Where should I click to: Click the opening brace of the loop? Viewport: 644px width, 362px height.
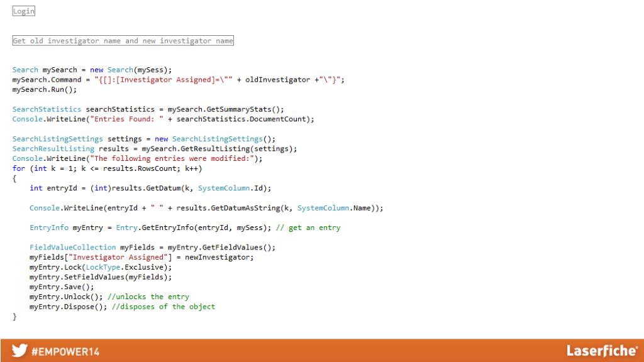(14, 178)
